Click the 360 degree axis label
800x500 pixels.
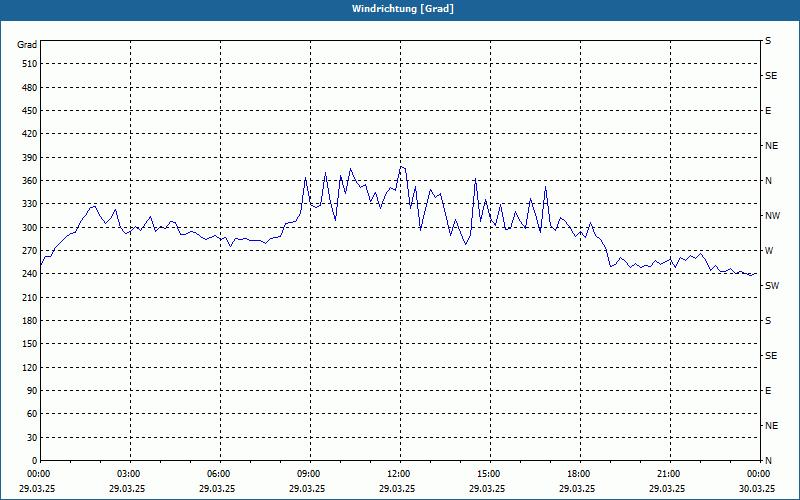coord(30,181)
